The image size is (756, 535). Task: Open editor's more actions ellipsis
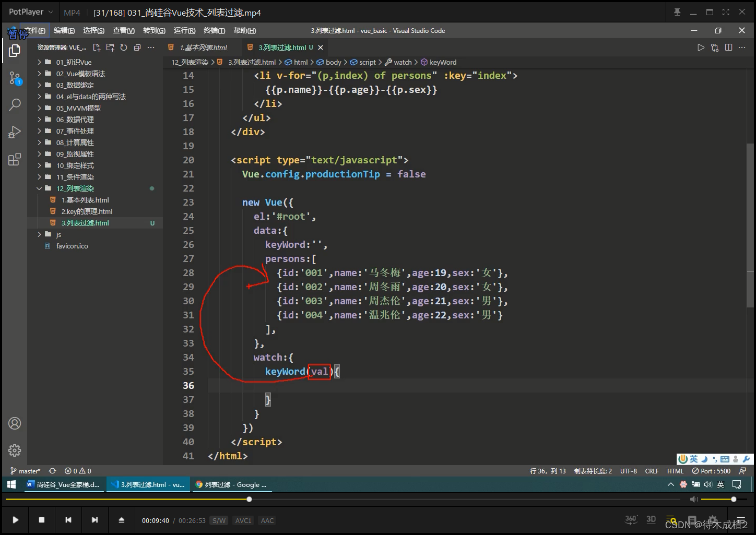pyautogui.click(x=742, y=47)
